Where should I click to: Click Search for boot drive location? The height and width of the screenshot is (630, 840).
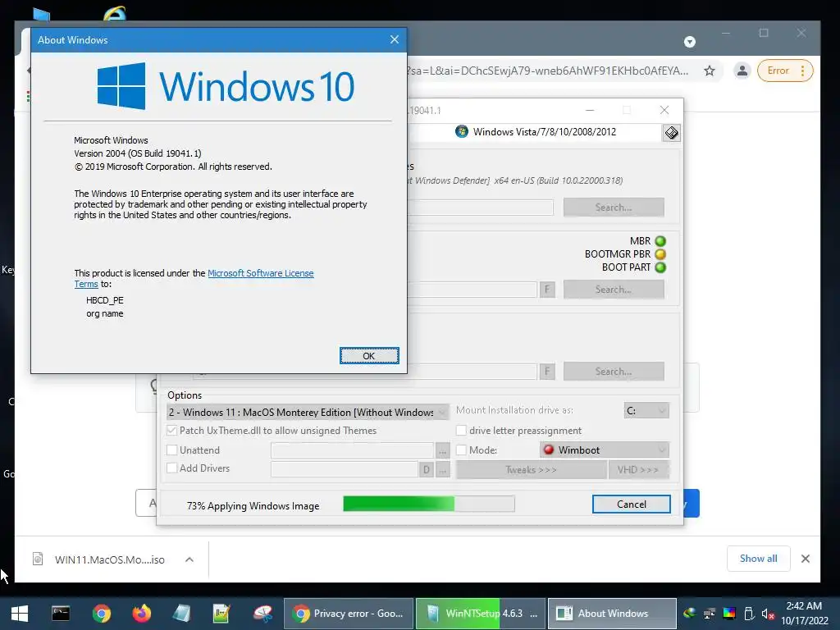[614, 290]
